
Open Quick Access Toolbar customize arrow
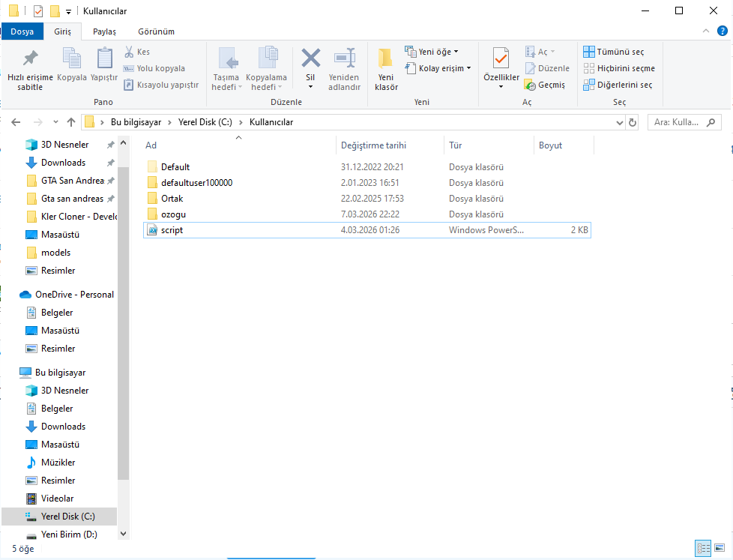tap(69, 11)
